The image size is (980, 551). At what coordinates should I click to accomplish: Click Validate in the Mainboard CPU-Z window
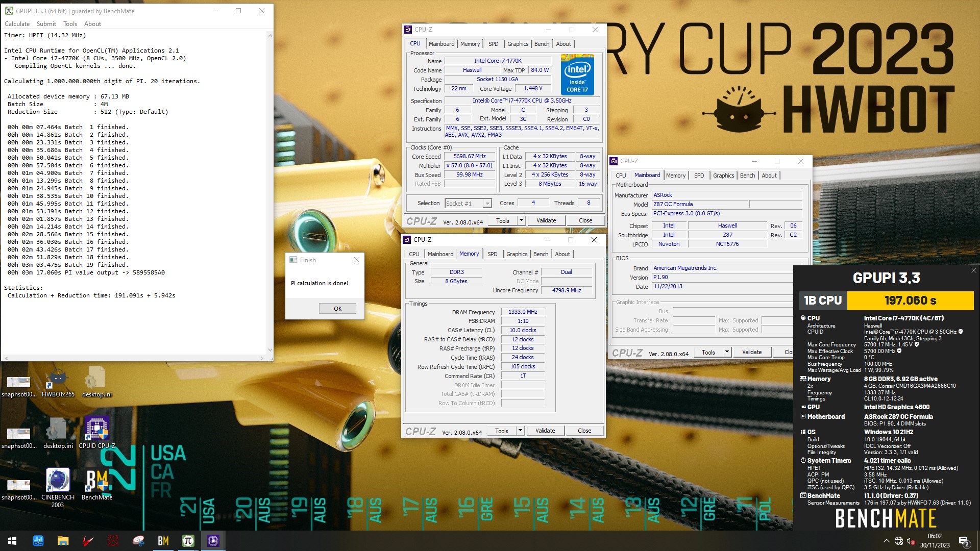click(752, 352)
